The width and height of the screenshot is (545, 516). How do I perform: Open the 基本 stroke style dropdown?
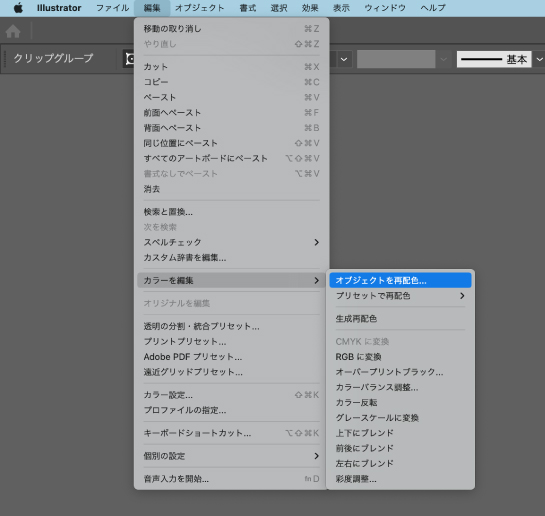(x=539, y=59)
